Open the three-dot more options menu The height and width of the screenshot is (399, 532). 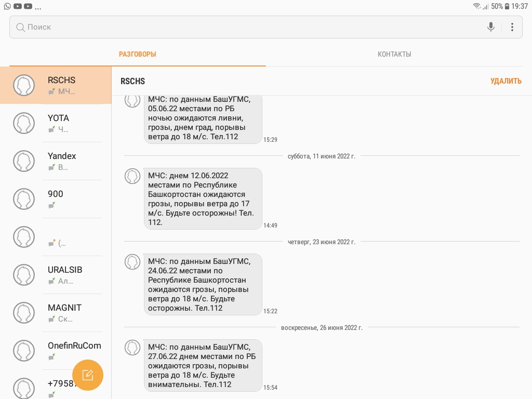pyautogui.click(x=512, y=27)
